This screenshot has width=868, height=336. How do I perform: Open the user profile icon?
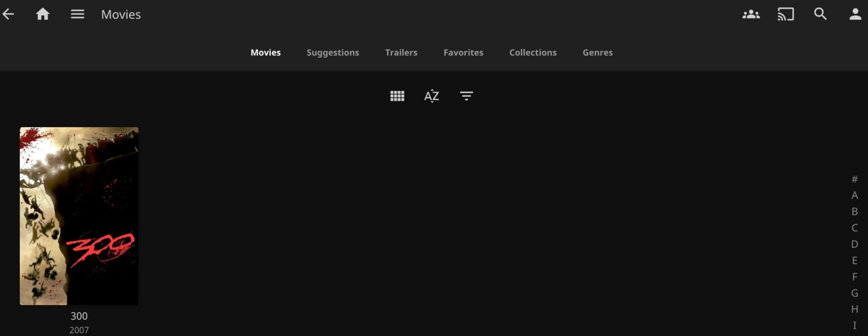tap(855, 14)
